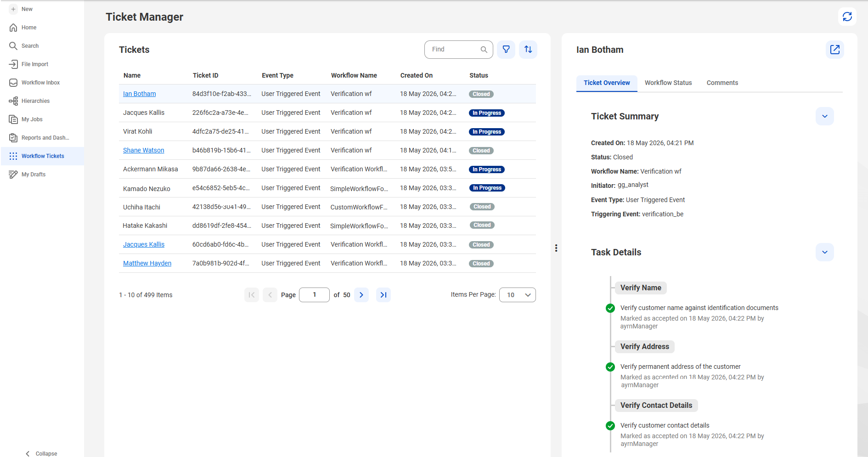Open Search in the sidebar
The height and width of the screenshot is (457, 868).
(x=30, y=46)
